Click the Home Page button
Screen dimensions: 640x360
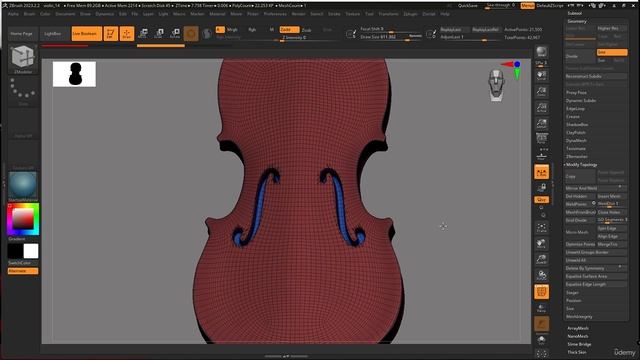pyautogui.click(x=22, y=33)
